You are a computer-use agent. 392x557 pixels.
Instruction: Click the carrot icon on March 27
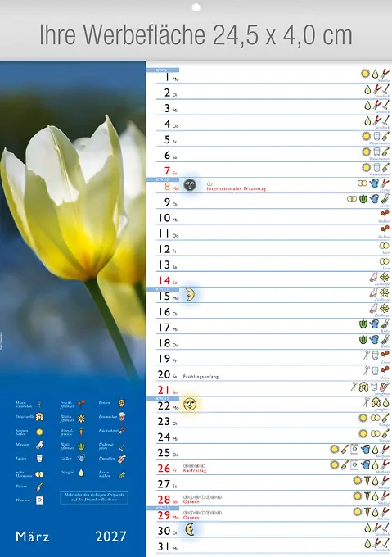(x=367, y=481)
